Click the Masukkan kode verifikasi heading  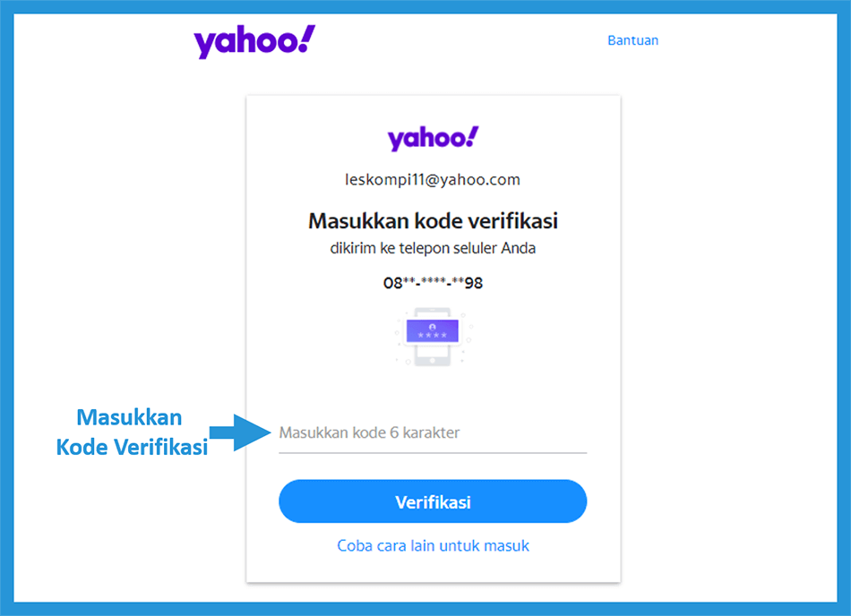pyautogui.click(x=433, y=220)
